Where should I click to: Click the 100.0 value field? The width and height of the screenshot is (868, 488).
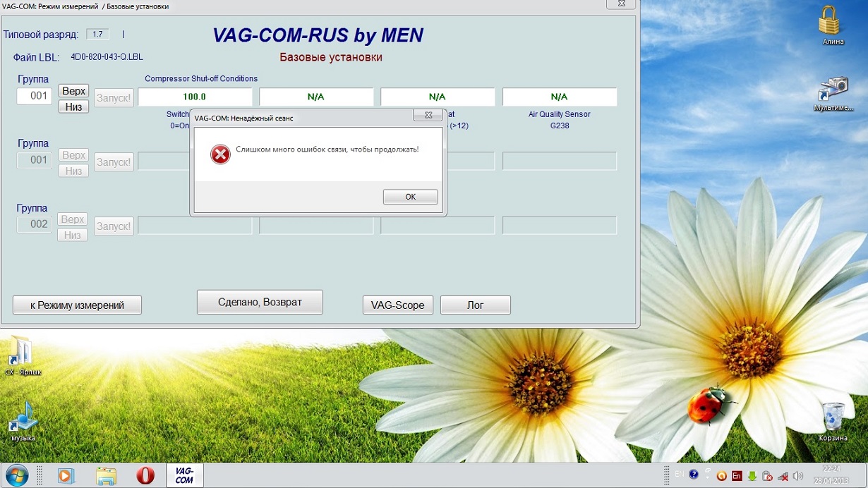tap(195, 97)
